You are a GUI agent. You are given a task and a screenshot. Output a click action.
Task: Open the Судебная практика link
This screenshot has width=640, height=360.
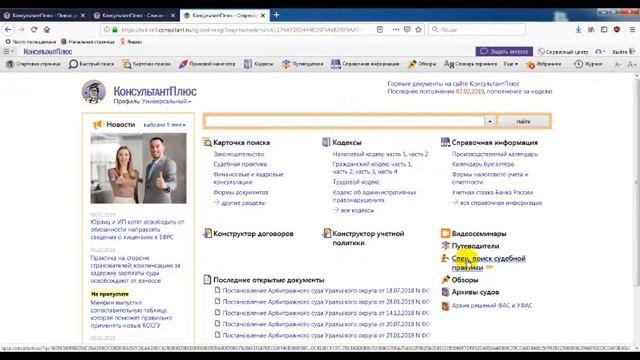pyautogui.click(x=240, y=164)
